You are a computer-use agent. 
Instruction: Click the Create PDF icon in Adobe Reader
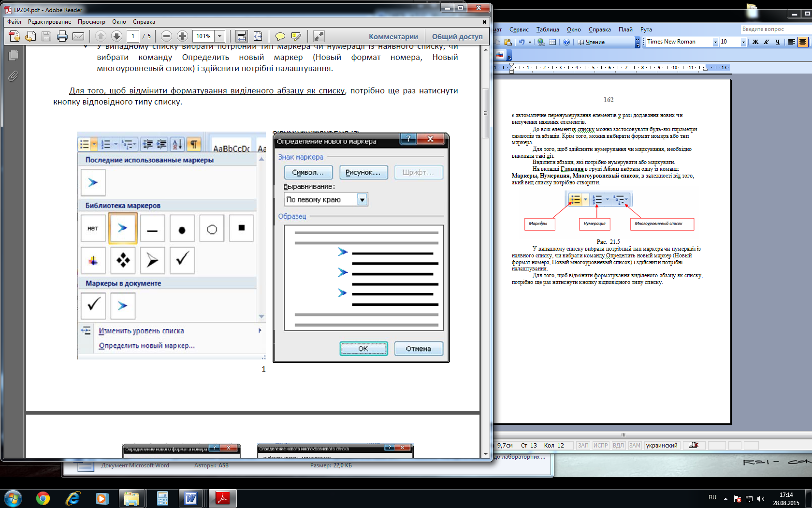14,36
